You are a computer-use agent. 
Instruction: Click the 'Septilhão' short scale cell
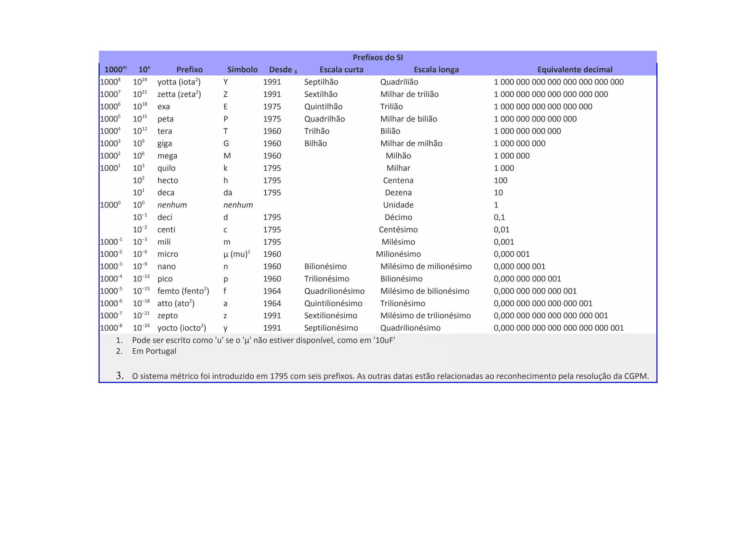321,82
